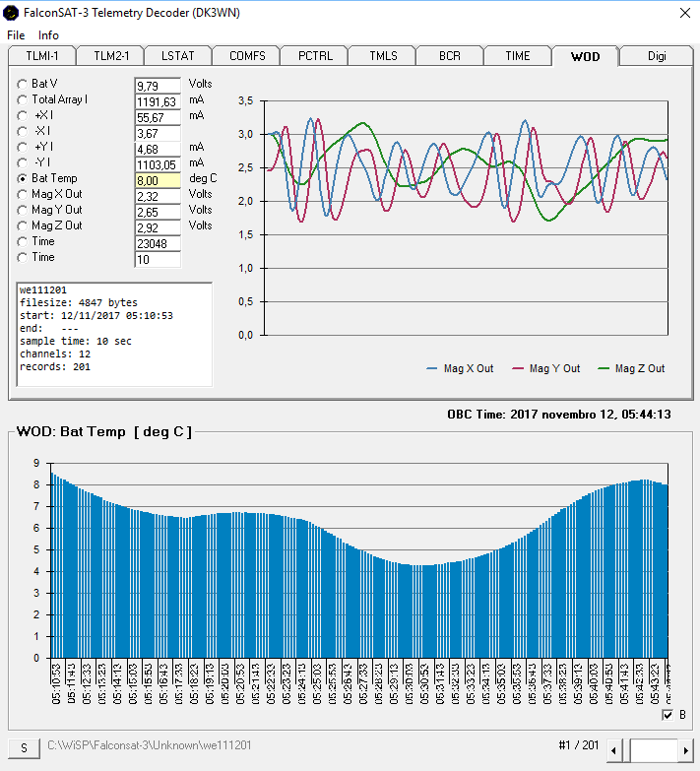Choose the Mag X Out radio option
Screen dimensions: 700x771
coord(23,195)
